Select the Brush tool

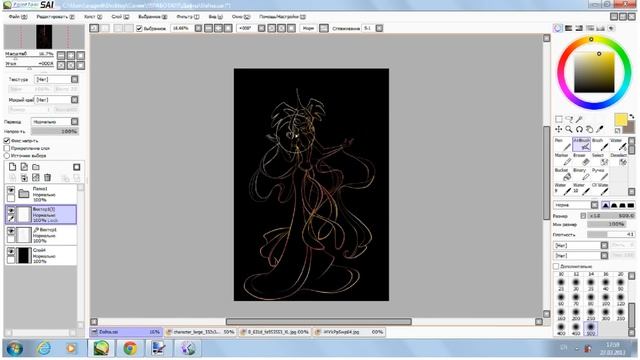click(x=600, y=144)
